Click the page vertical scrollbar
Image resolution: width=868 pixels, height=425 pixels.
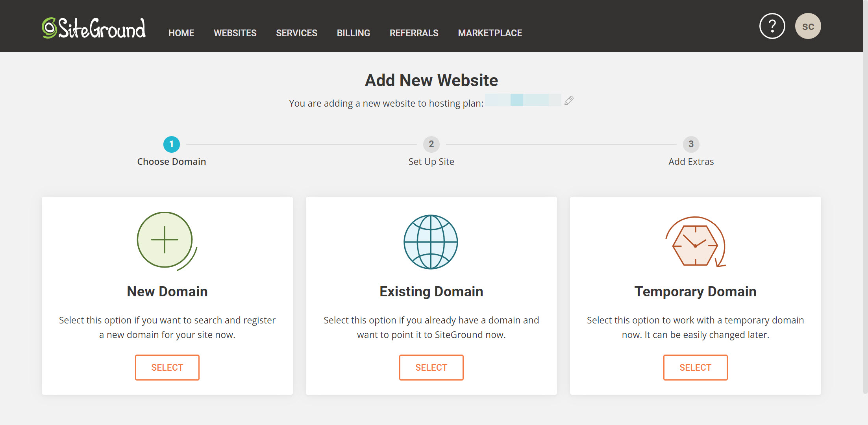tap(865, 197)
